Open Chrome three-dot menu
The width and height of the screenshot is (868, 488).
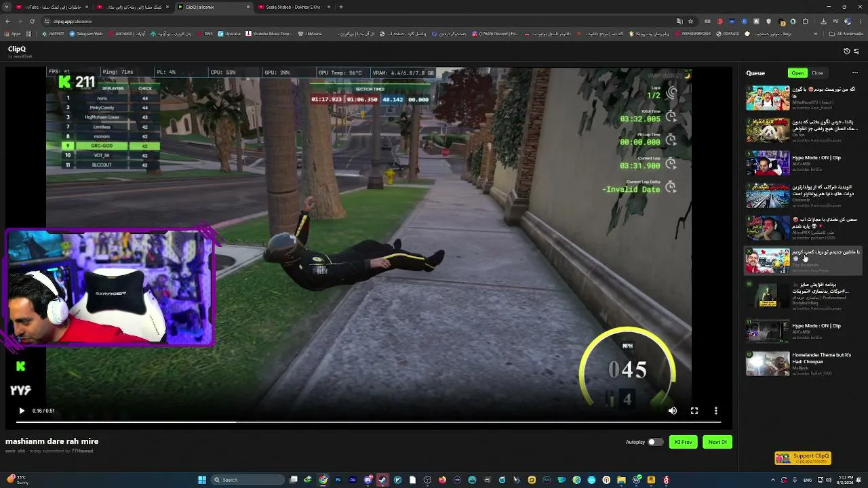pos(859,21)
